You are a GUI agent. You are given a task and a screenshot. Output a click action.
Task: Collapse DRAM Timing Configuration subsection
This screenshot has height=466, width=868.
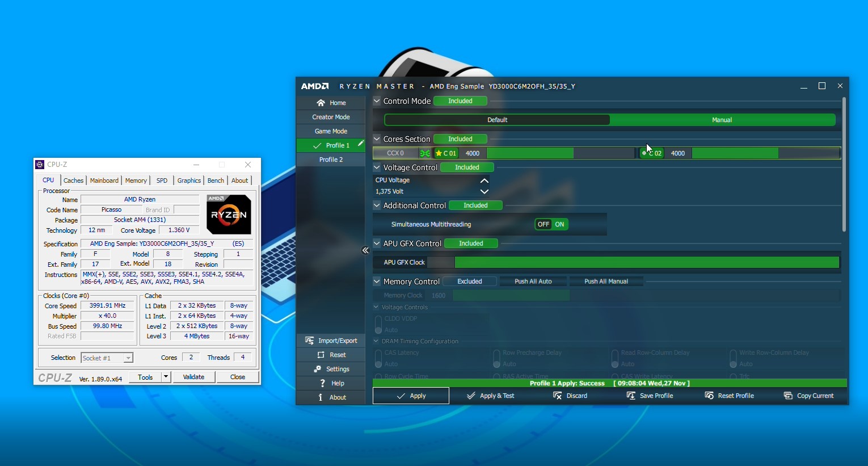pyautogui.click(x=376, y=341)
